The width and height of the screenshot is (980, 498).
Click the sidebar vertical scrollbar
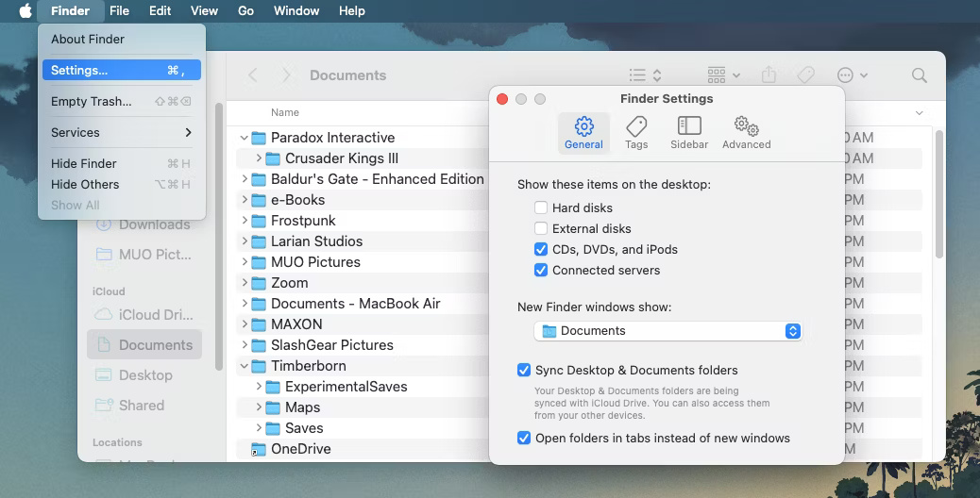point(219,237)
